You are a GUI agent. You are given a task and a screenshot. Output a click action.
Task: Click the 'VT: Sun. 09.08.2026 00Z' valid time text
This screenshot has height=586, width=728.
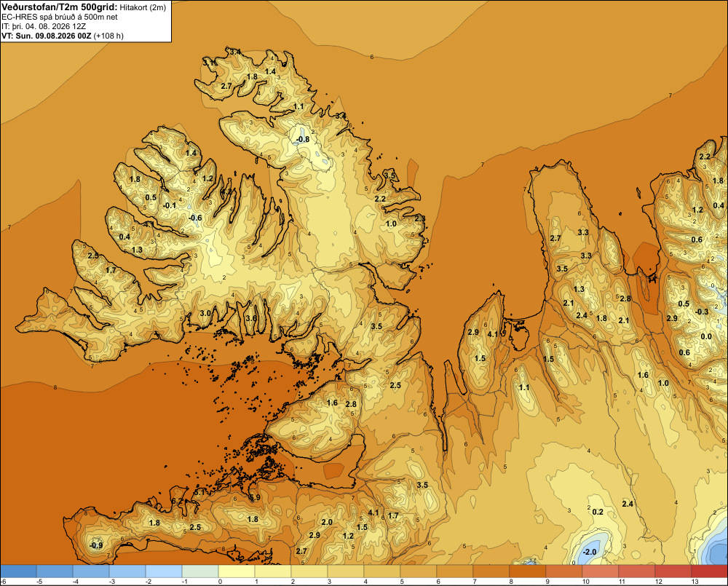pos(47,36)
